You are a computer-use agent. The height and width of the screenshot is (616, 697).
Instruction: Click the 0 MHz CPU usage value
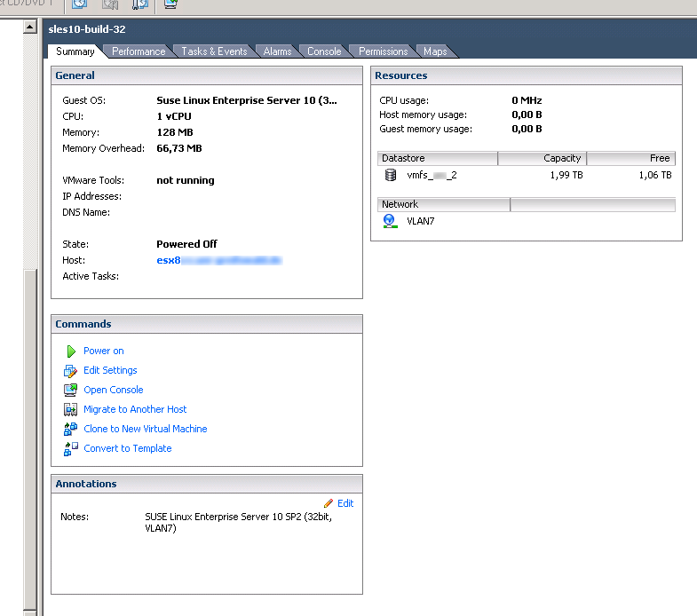coord(527,100)
